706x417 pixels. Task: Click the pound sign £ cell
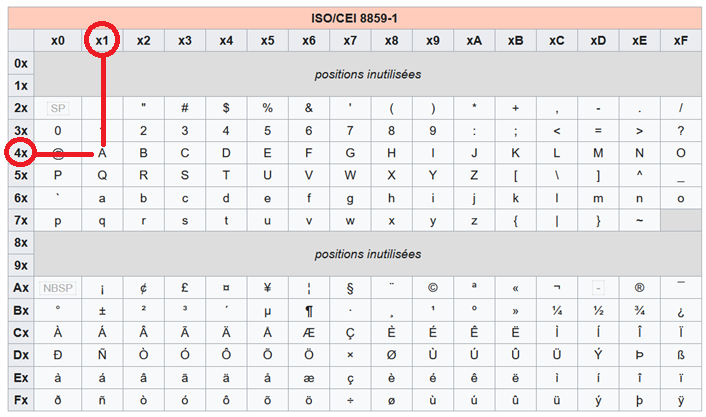[x=185, y=288]
